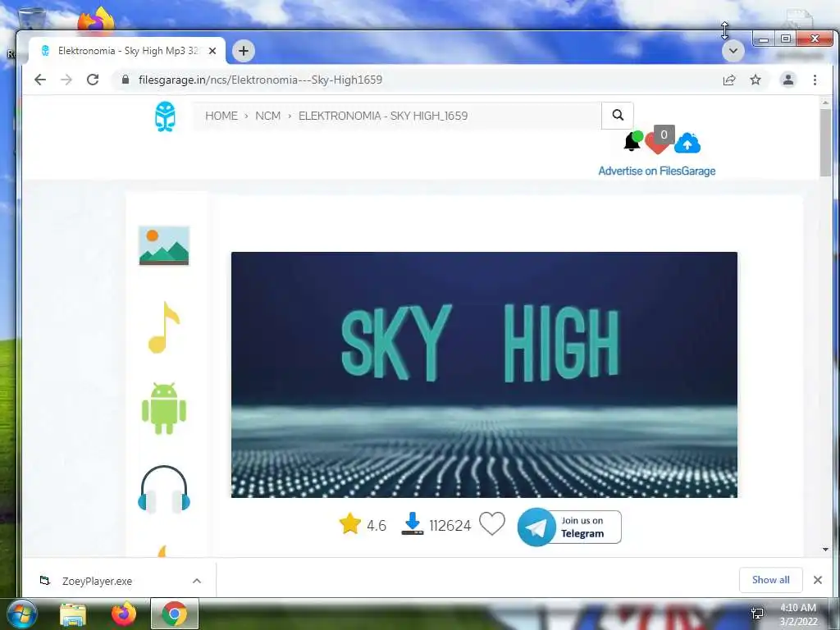Select the Elektronomia - Sky High Mp3 tab

pos(127,51)
